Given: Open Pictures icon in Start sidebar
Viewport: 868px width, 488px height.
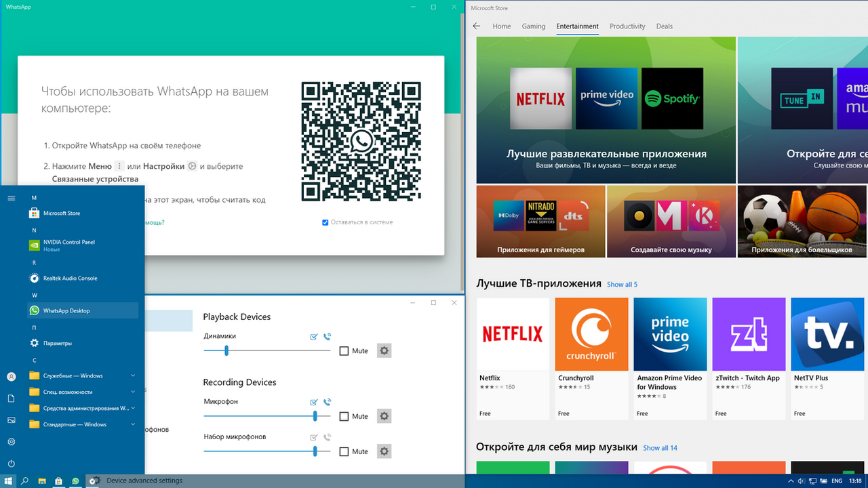Looking at the screenshot, I should tap(11, 420).
